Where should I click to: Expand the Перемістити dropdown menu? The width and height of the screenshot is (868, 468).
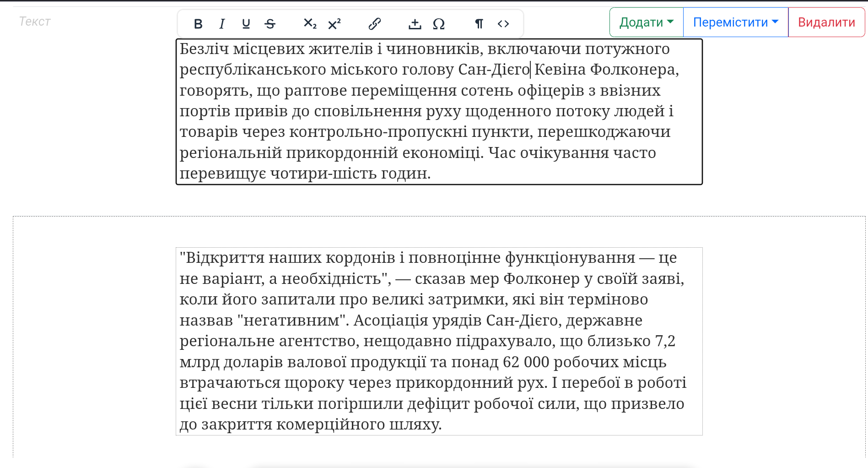[x=735, y=22]
